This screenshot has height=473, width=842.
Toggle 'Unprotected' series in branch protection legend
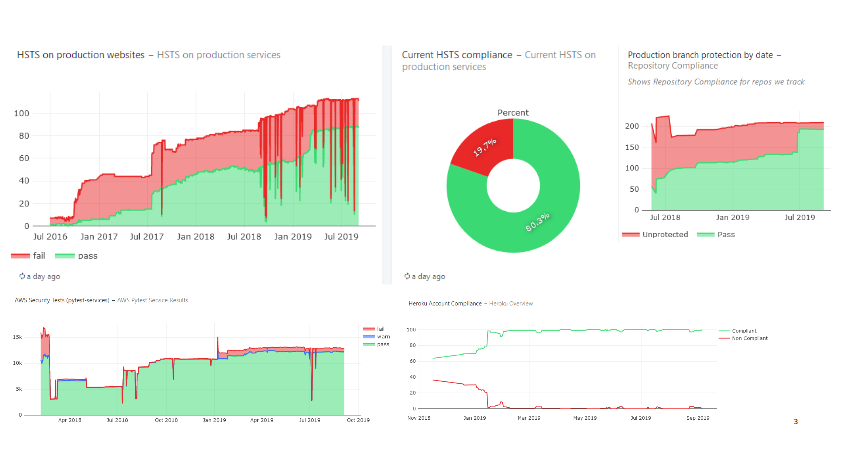click(655, 234)
